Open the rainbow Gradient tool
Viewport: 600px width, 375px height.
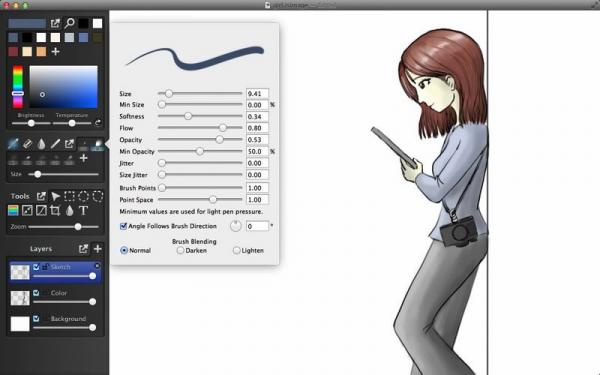(13, 210)
